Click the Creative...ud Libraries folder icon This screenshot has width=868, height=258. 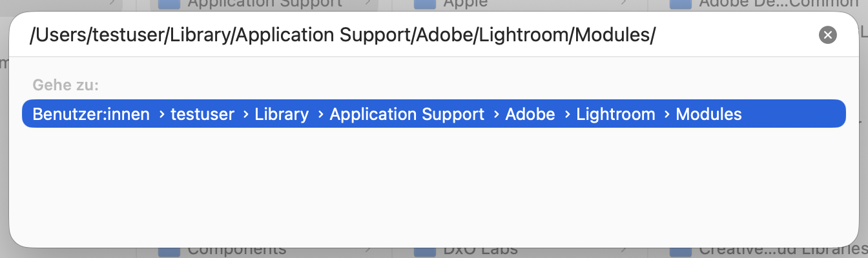pos(680,251)
